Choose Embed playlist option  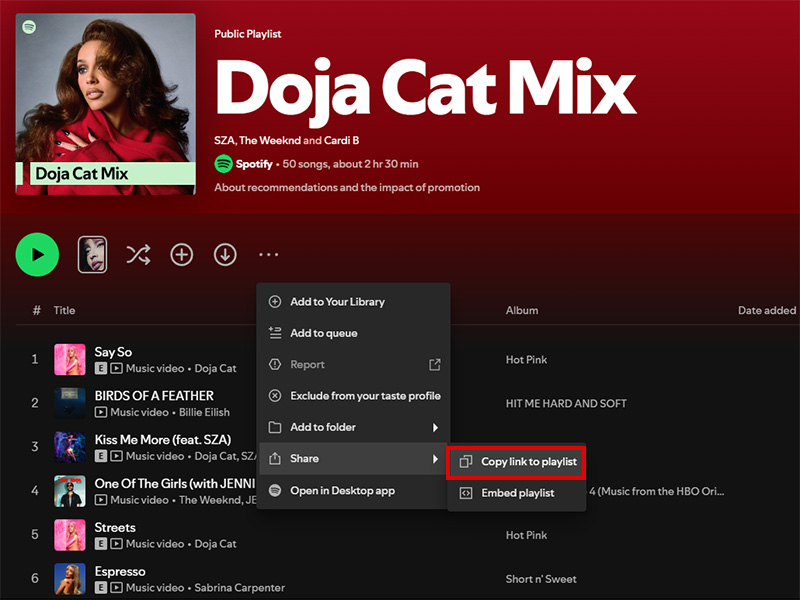[x=516, y=493]
